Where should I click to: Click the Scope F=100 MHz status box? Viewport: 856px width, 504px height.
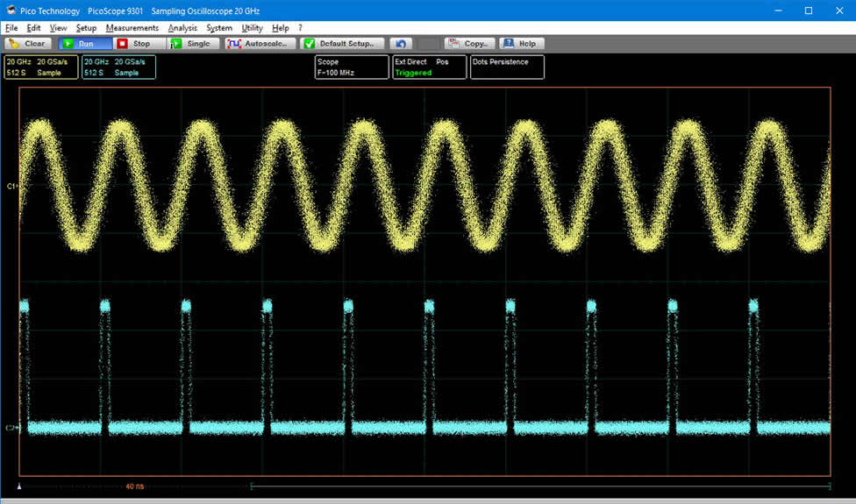click(x=352, y=67)
